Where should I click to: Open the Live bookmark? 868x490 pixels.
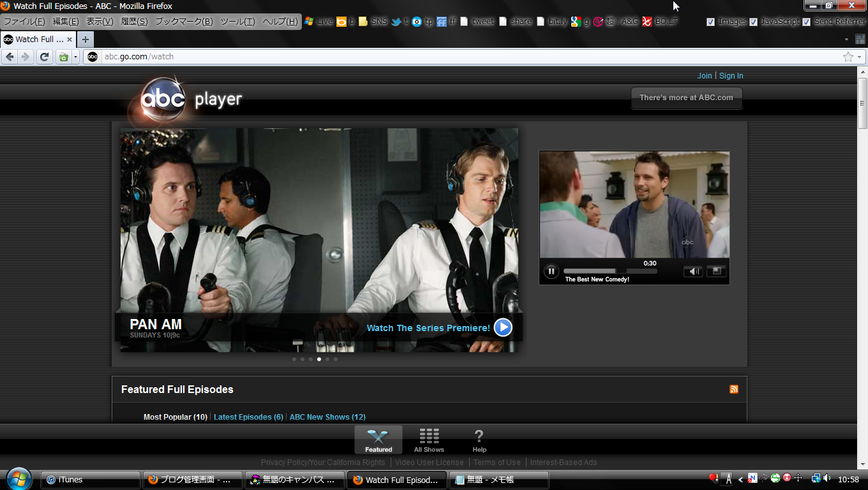click(x=318, y=22)
